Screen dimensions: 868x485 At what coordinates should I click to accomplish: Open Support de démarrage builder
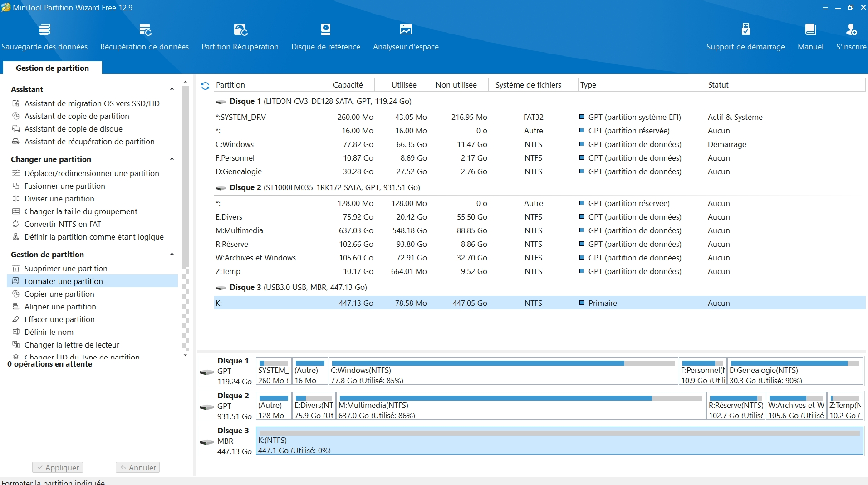tap(745, 37)
